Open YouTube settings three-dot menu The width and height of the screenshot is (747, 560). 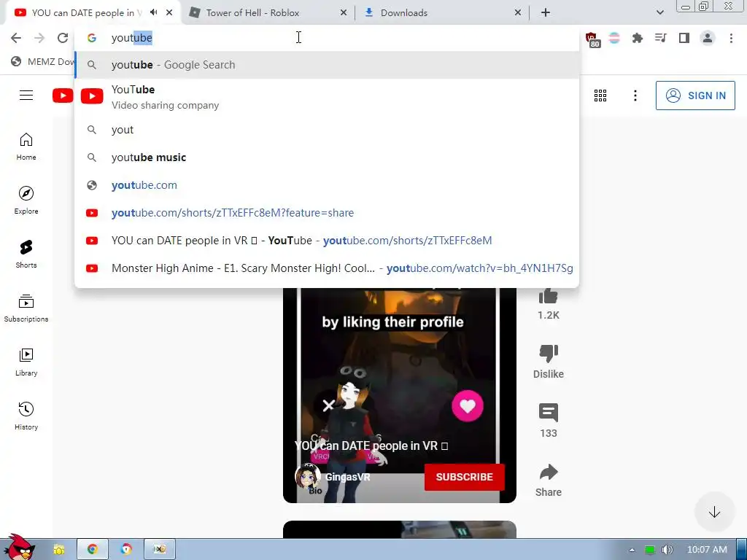[635, 96]
